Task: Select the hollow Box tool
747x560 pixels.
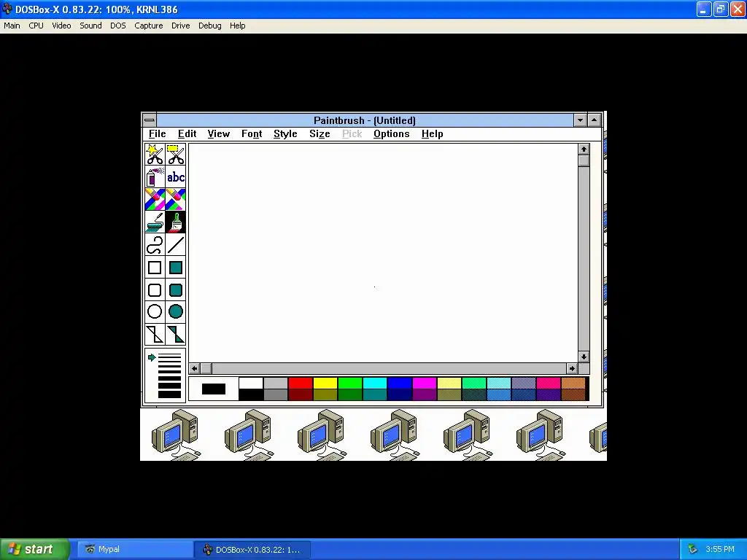Action: pos(155,267)
